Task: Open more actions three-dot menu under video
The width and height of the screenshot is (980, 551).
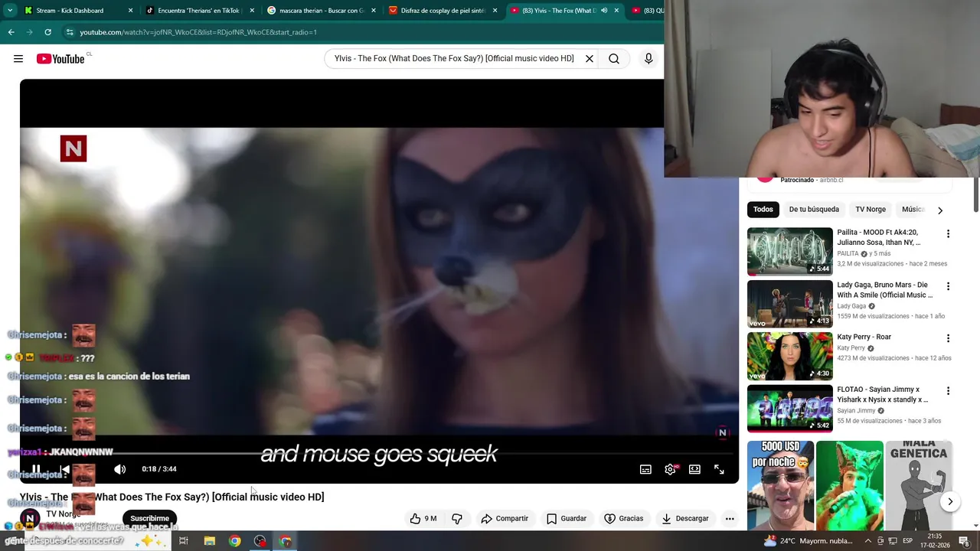Action: click(730, 518)
